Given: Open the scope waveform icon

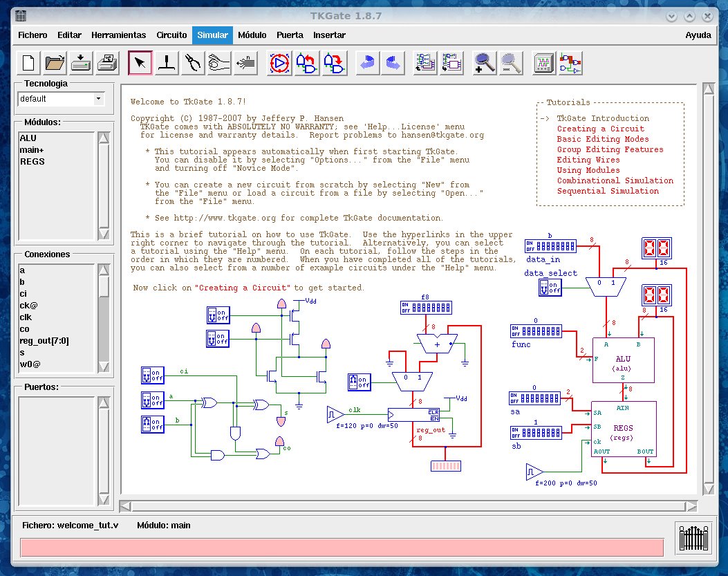Looking at the screenshot, I should point(543,63).
